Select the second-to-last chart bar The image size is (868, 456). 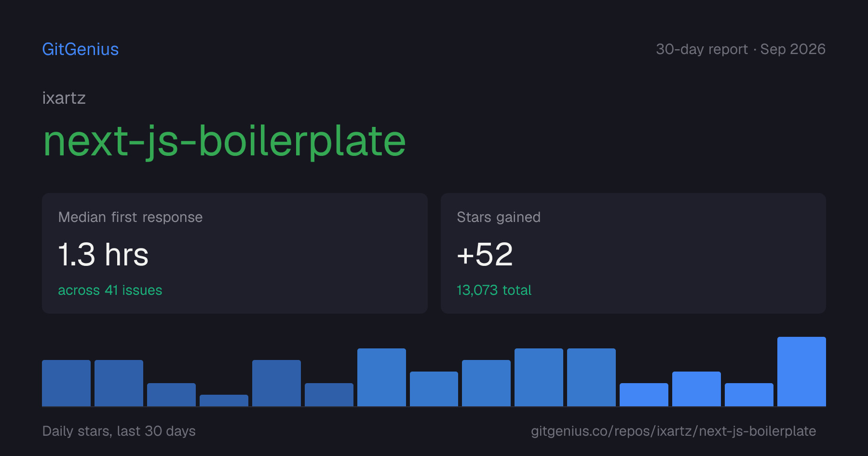(x=749, y=395)
